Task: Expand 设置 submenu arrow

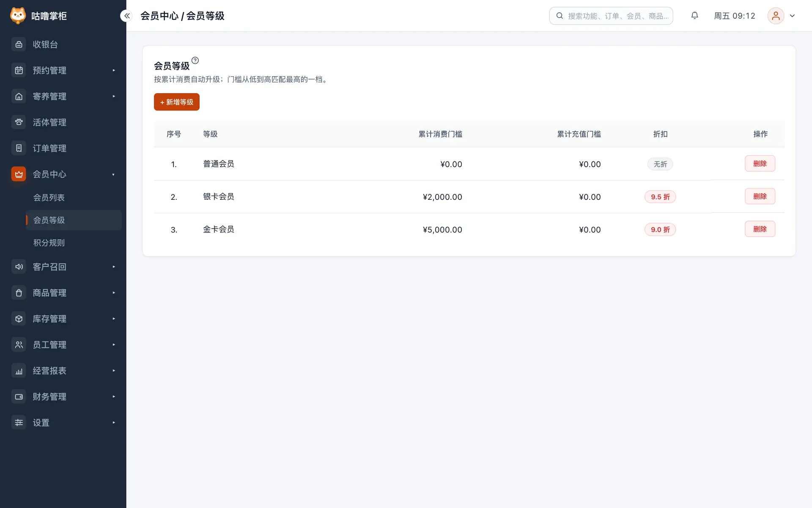Action: [114, 422]
